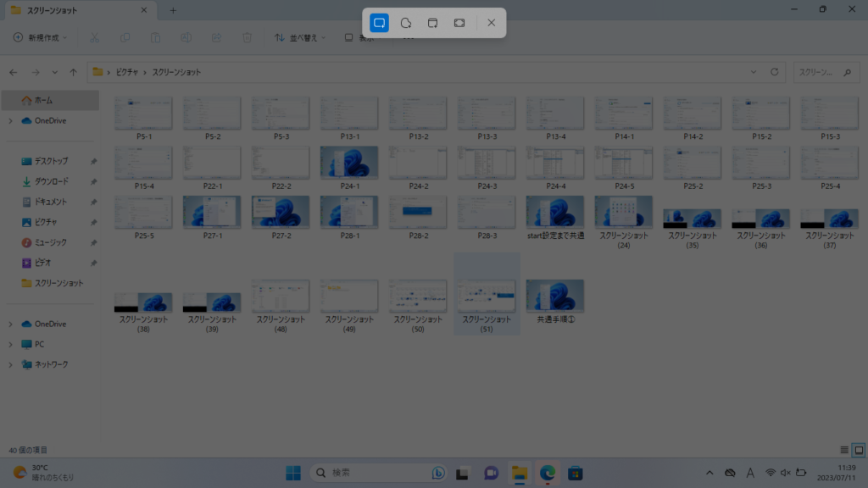Open the 新規作成 dropdown
The width and height of the screenshot is (868, 488).
point(40,38)
